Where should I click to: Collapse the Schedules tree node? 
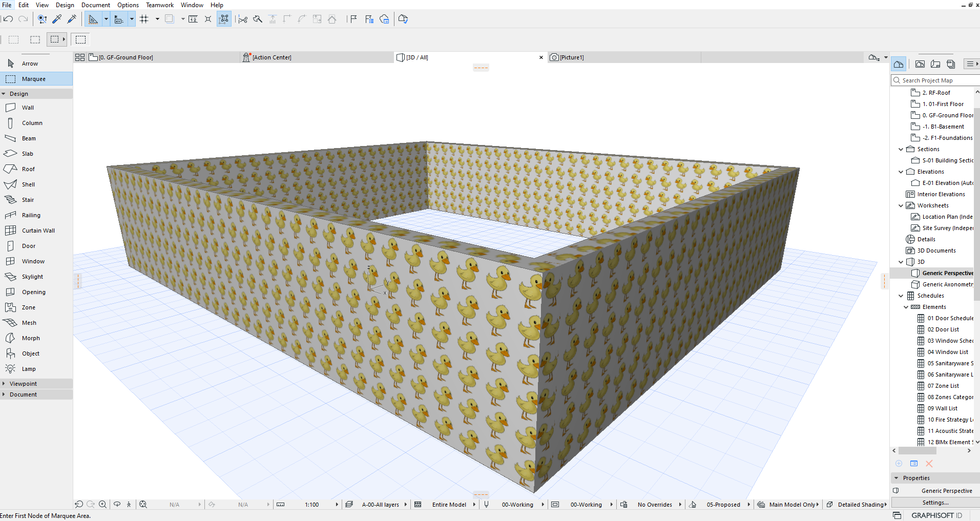pyautogui.click(x=901, y=296)
